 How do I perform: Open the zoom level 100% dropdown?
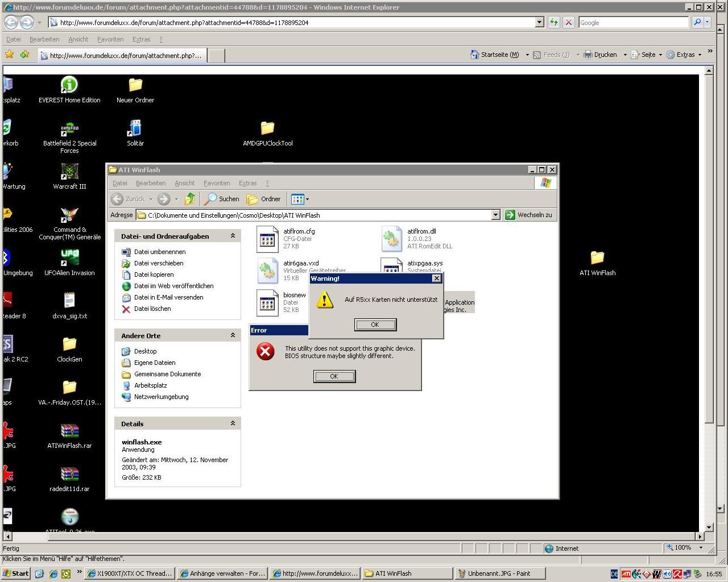pos(701,548)
